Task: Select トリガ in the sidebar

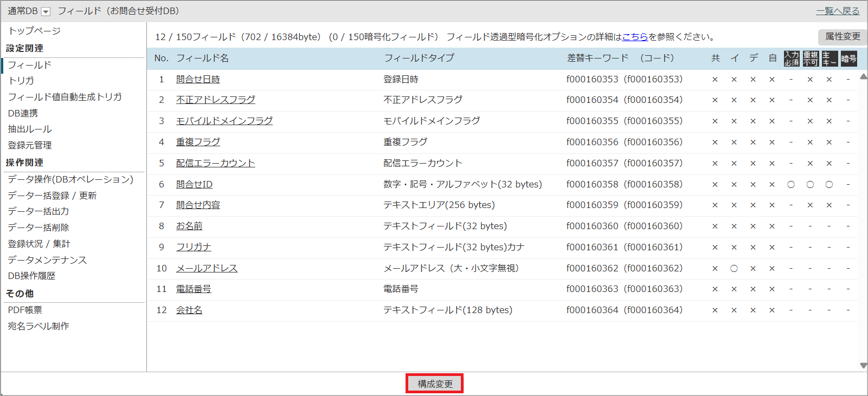Action: pyautogui.click(x=21, y=81)
